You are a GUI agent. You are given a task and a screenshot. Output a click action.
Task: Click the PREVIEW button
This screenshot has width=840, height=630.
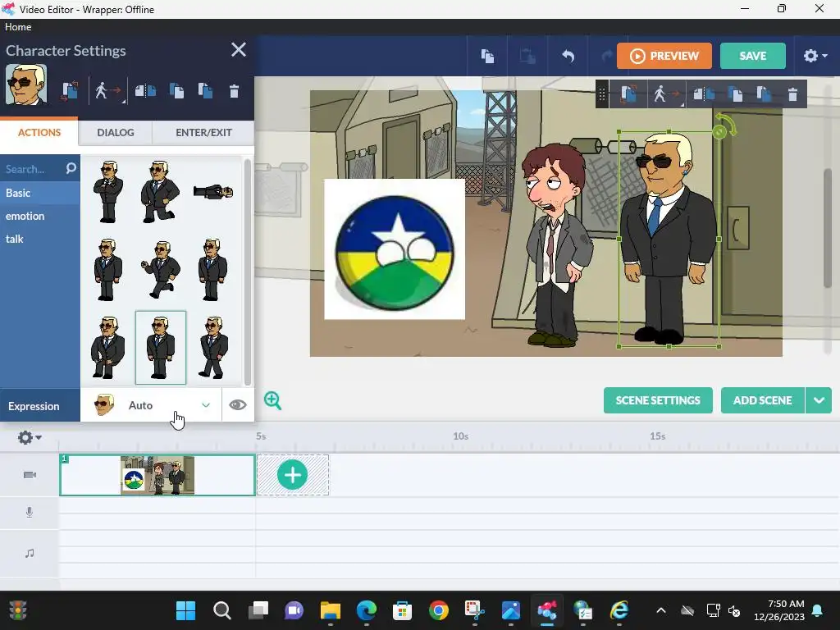(664, 56)
